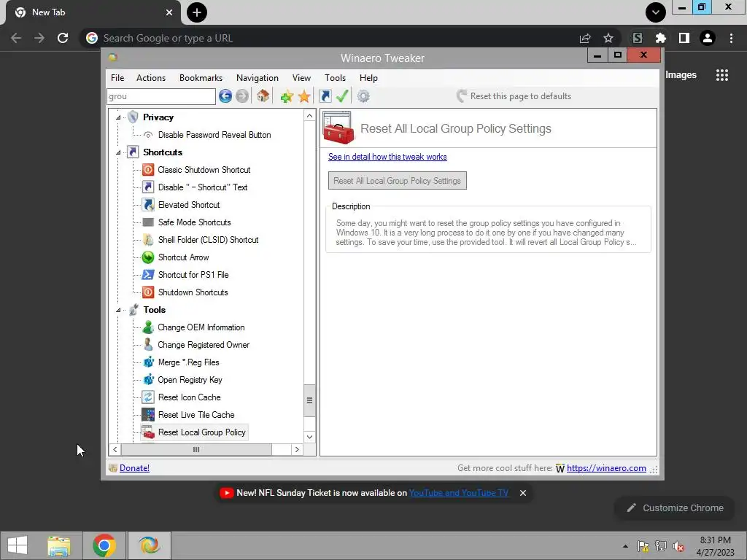Select Reset Local Group Policy item
Screen dimensions: 747x560
pyautogui.click(x=201, y=432)
